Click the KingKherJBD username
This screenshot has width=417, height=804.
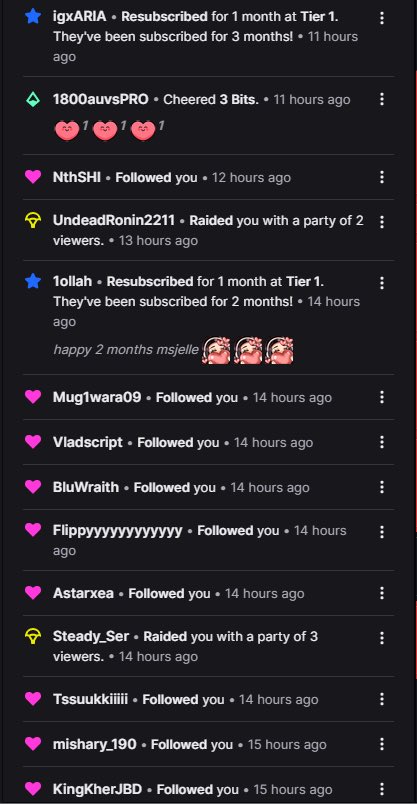97,789
